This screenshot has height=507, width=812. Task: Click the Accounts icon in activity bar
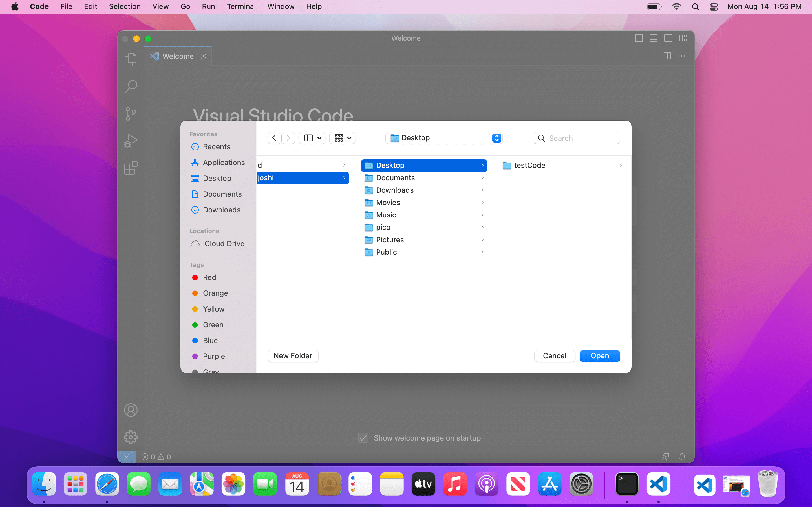click(131, 410)
